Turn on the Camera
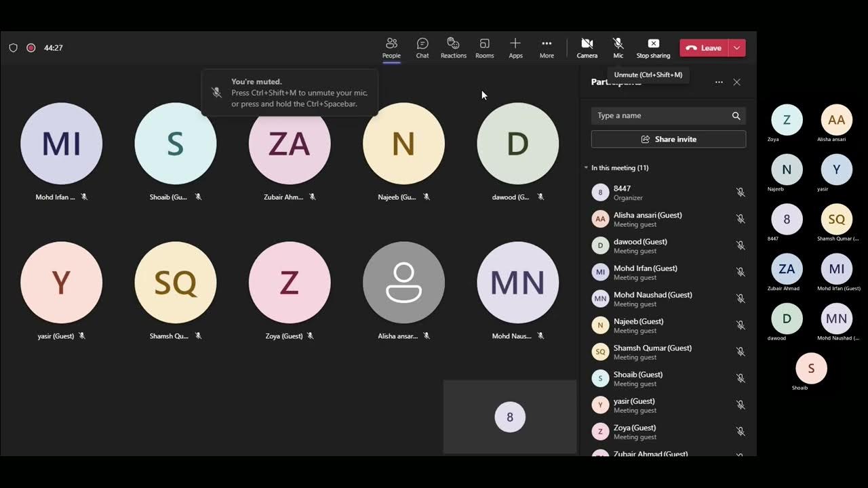Screen dimensions: 868x488 (x=587, y=48)
